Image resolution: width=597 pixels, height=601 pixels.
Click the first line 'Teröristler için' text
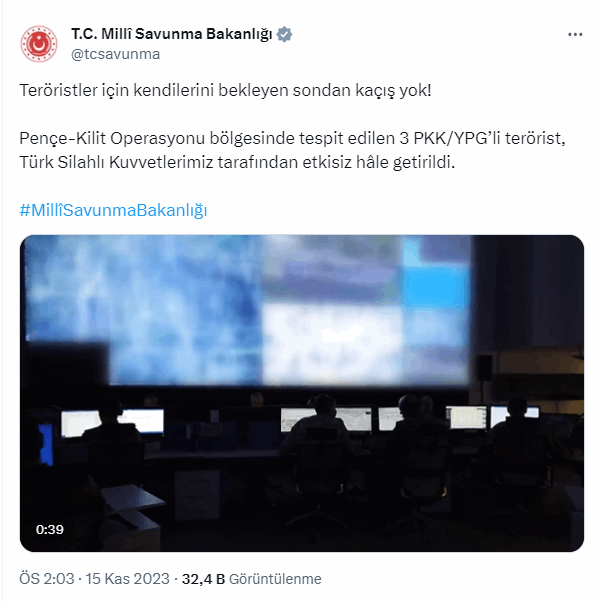[74, 90]
